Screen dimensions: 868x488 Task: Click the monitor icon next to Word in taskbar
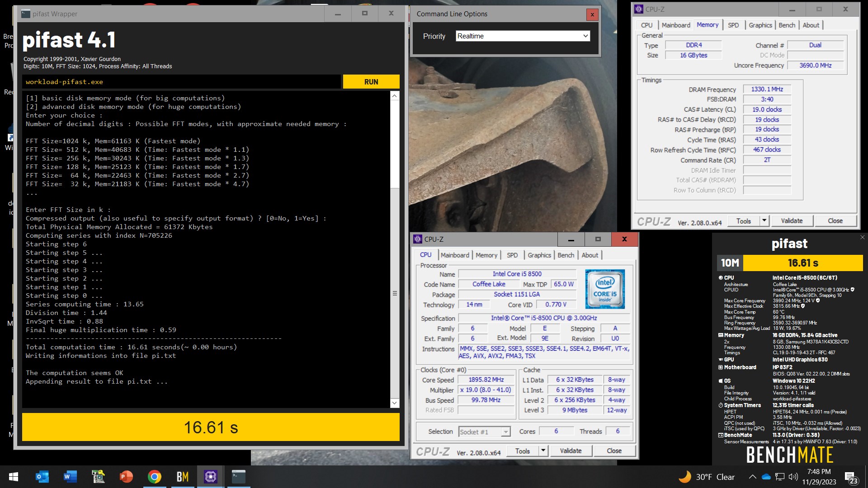point(98,477)
